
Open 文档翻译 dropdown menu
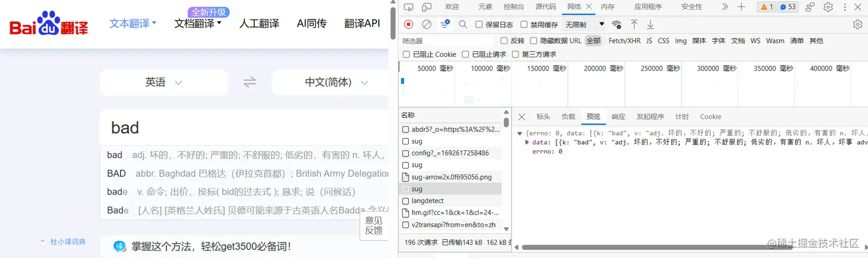tap(198, 24)
